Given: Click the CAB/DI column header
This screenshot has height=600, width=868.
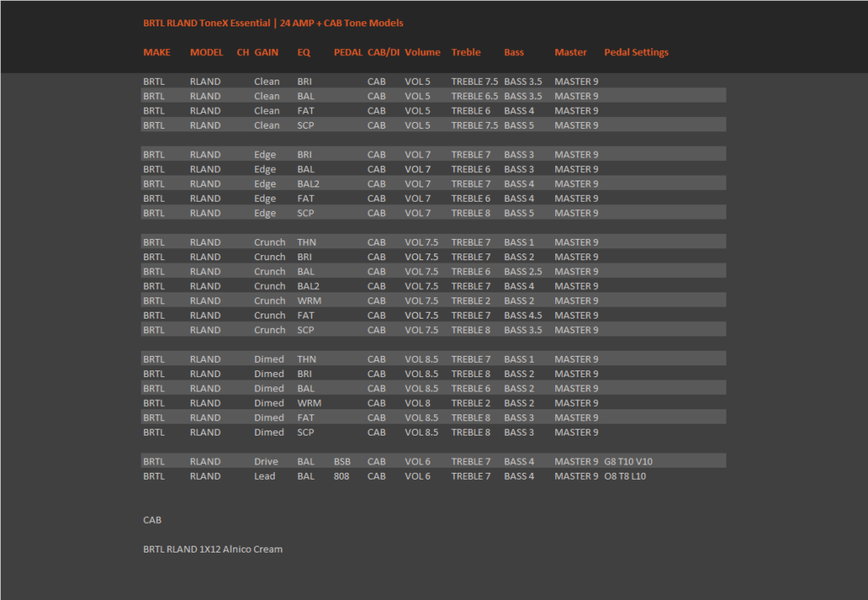Looking at the screenshot, I should [383, 52].
